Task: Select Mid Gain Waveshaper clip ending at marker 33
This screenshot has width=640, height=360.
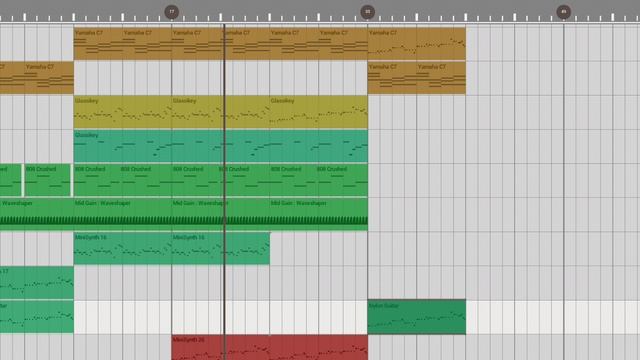Action: [x=319, y=214]
